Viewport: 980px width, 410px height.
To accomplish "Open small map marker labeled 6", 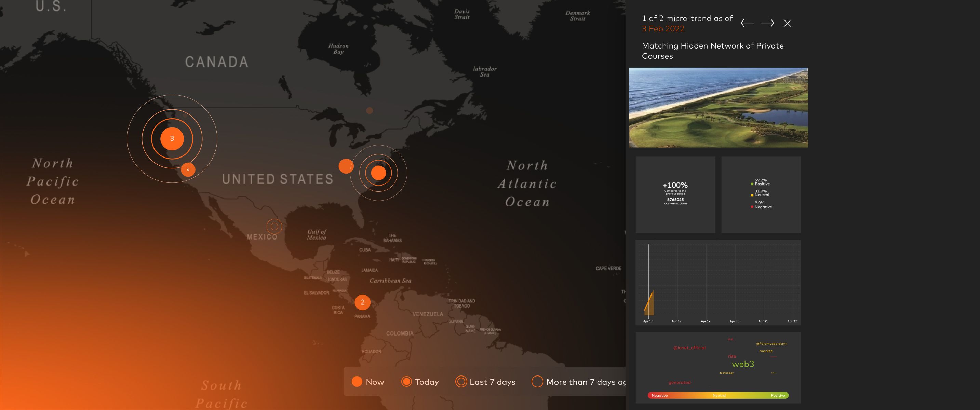I will [188, 169].
